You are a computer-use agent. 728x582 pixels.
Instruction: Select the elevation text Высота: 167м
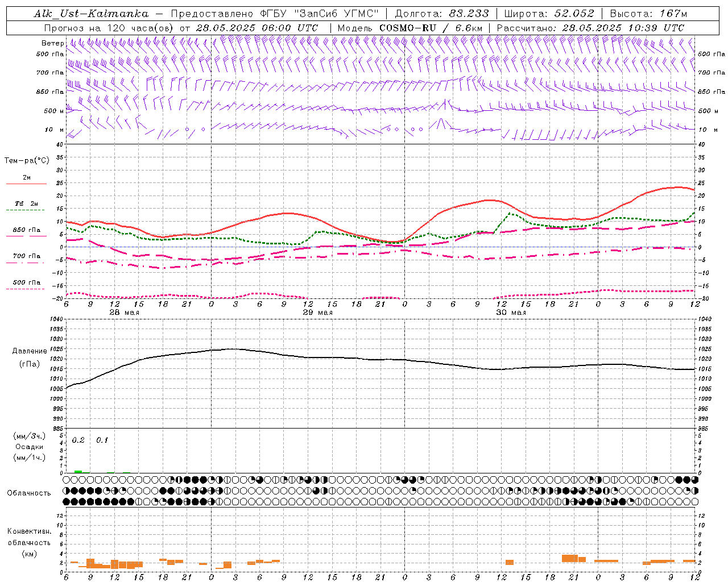648,14
